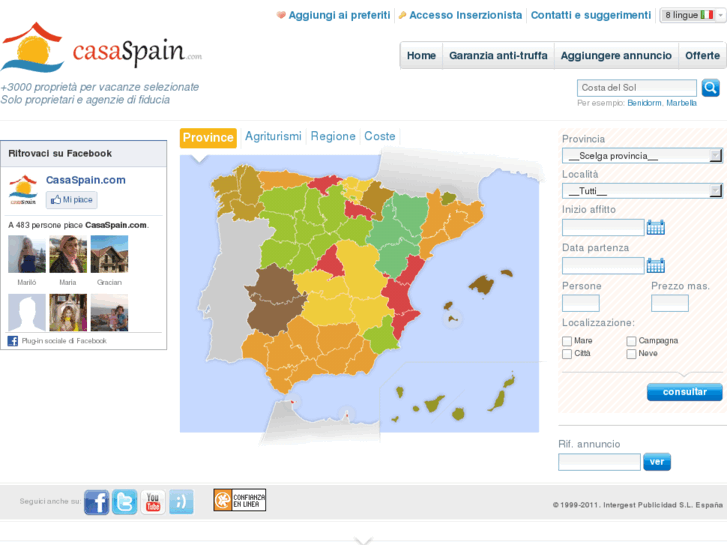Check the Campagna checkbox

coord(631,341)
